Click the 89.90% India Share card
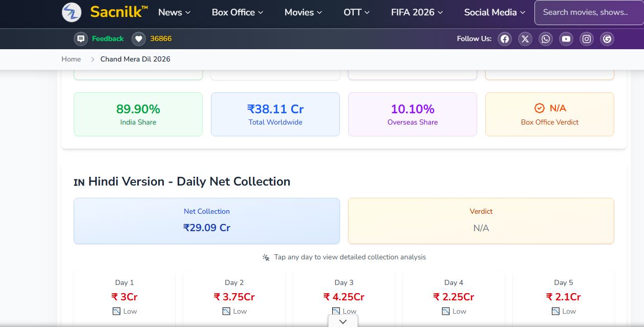Viewport: 644px width, 327px height. (x=138, y=114)
